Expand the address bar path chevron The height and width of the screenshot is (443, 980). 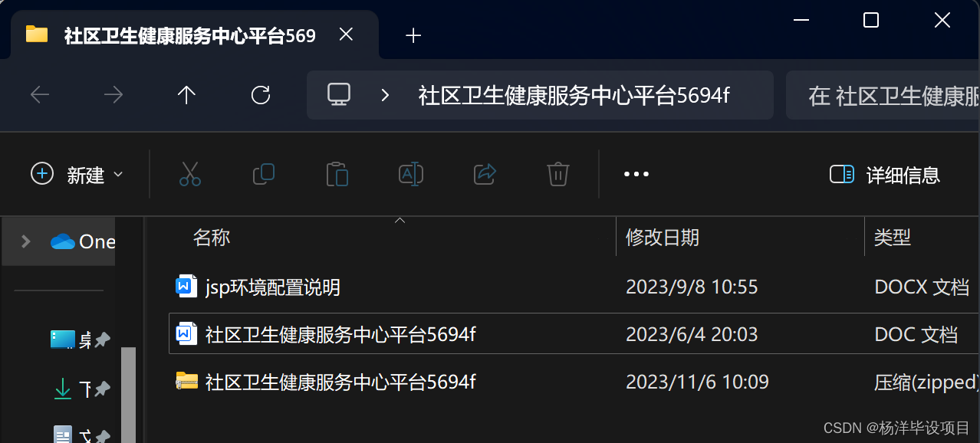click(385, 95)
